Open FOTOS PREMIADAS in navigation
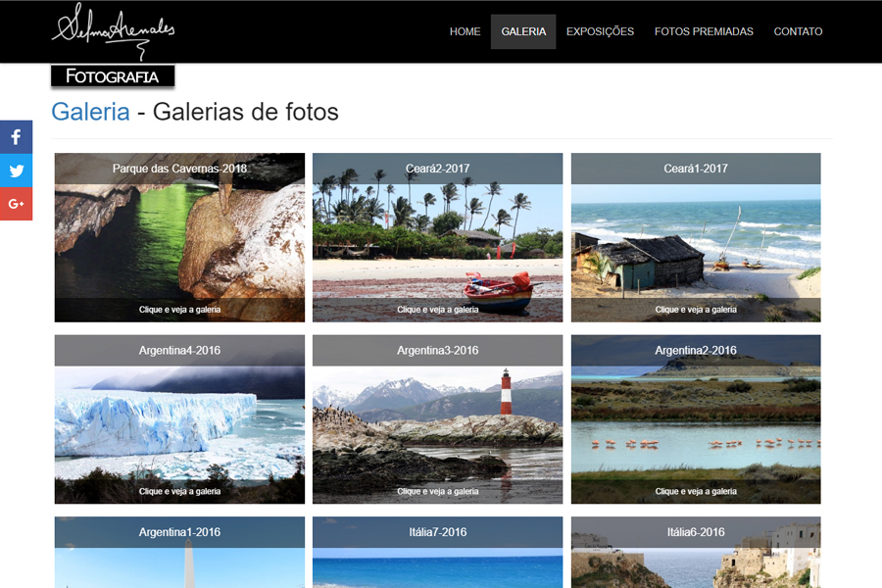 click(704, 31)
